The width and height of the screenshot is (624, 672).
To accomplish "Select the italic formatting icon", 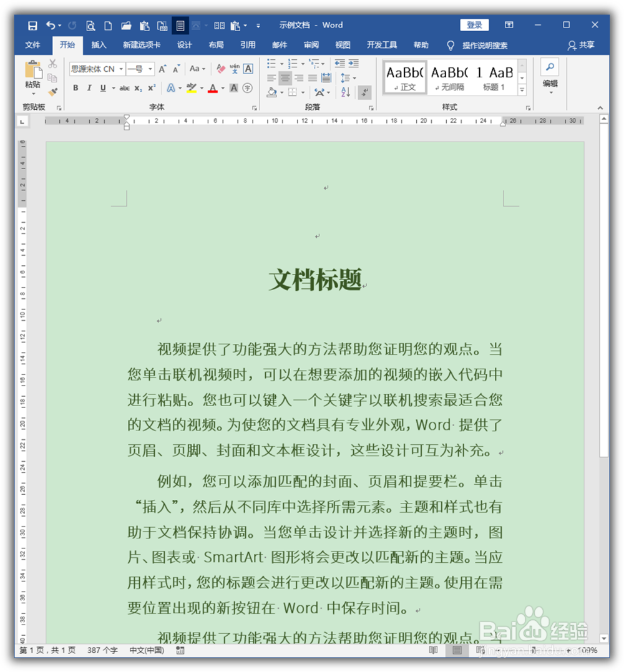I will point(89,87).
